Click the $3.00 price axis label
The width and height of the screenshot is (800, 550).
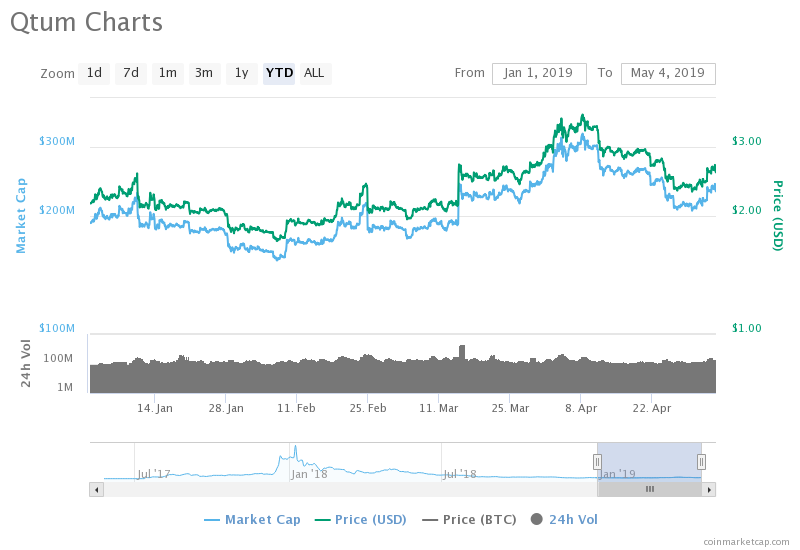point(746,141)
